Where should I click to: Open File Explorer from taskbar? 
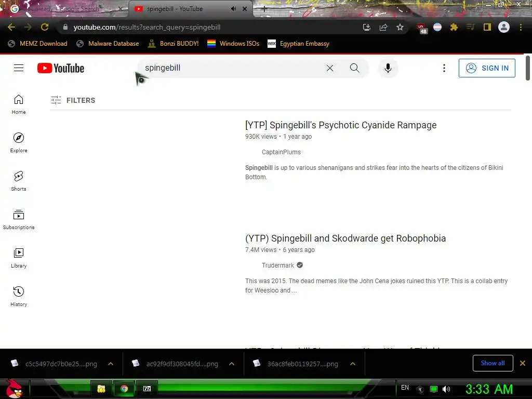pos(101,389)
